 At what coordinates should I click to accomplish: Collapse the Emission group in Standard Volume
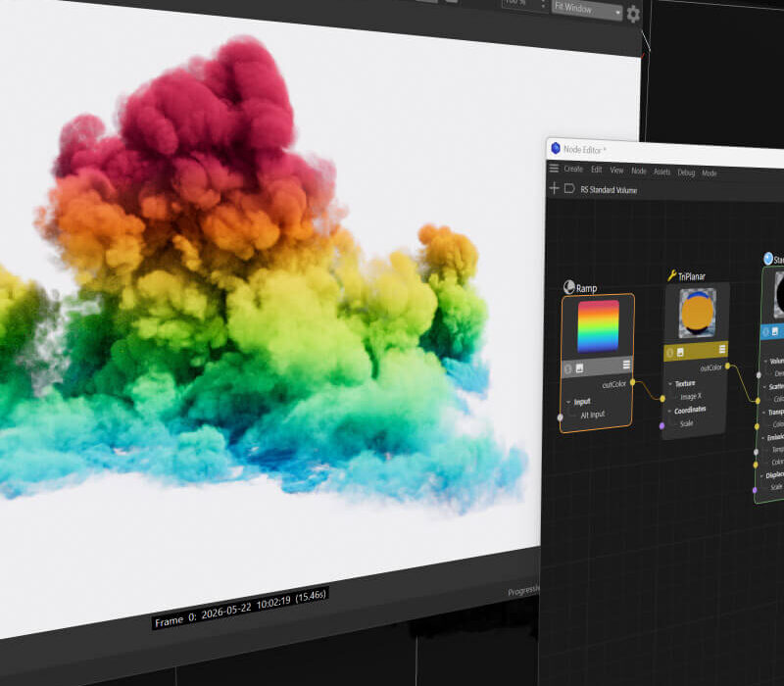763,437
